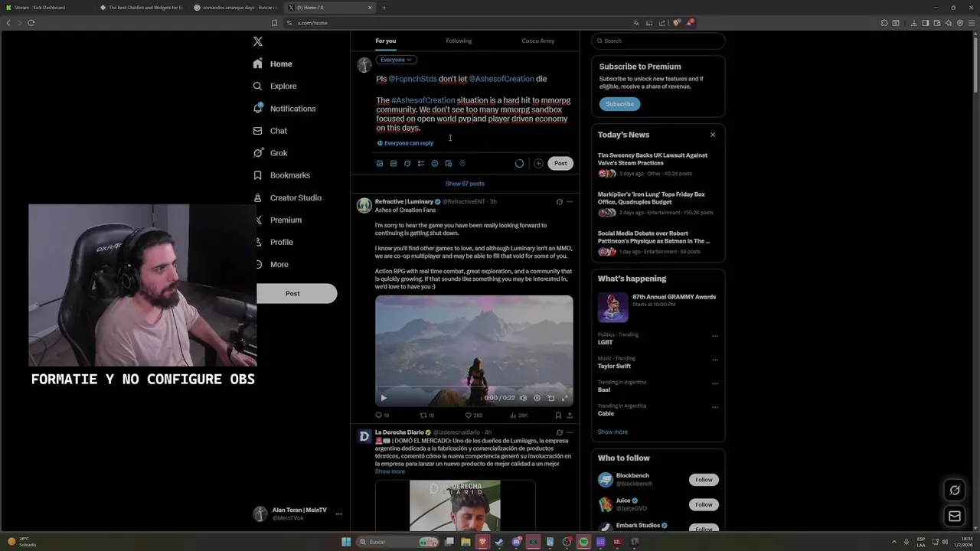Bookmark the Refractive post
The height and width of the screenshot is (551, 980).
pos(557,416)
